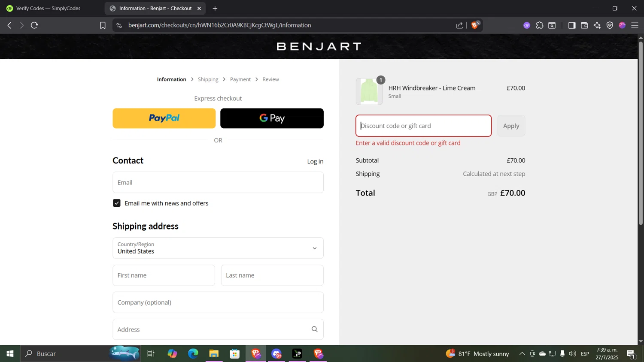Click the page vertical scrollbar
The height and width of the screenshot is (362, 644).
point(641,133)
